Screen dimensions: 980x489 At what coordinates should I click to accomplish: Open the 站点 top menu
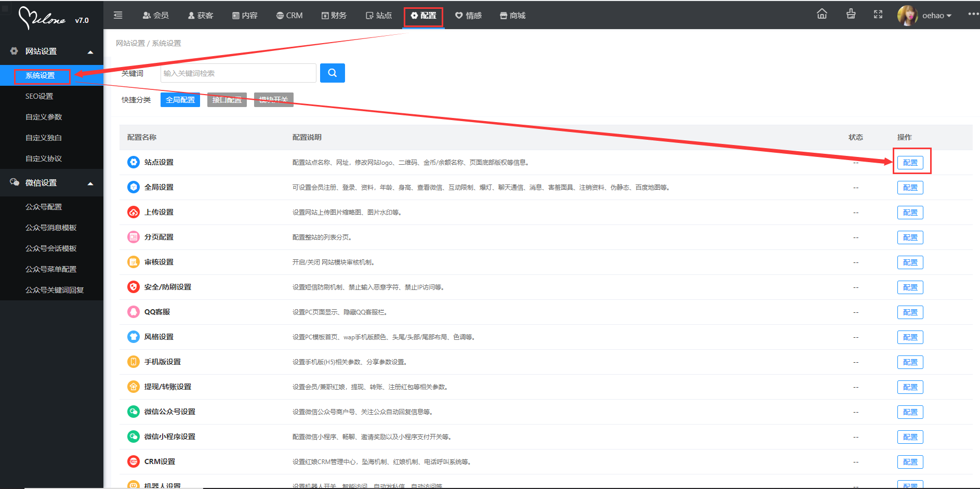379,16
